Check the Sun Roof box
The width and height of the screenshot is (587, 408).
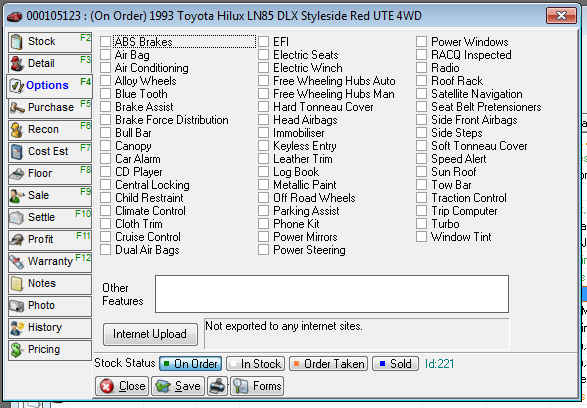click(422, 172)
